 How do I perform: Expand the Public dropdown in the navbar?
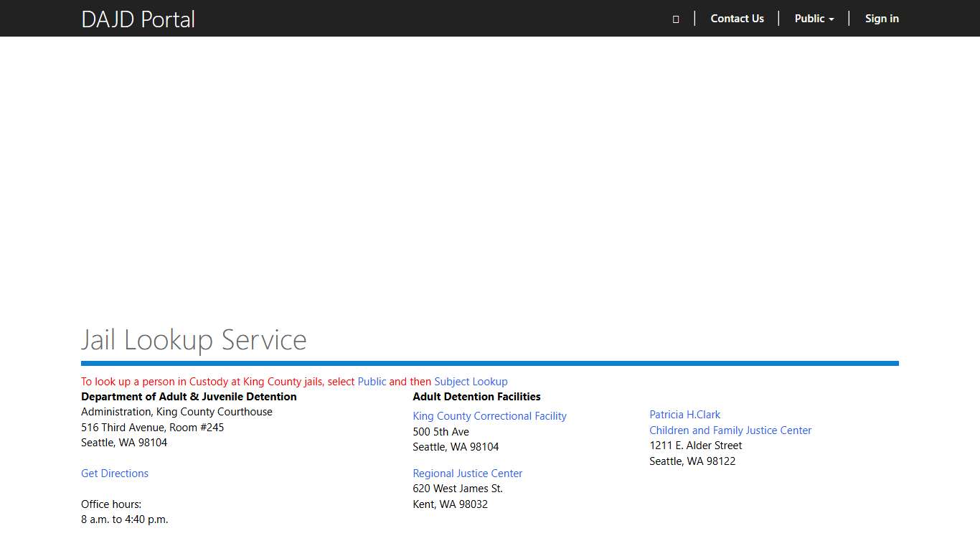[814, 19]
